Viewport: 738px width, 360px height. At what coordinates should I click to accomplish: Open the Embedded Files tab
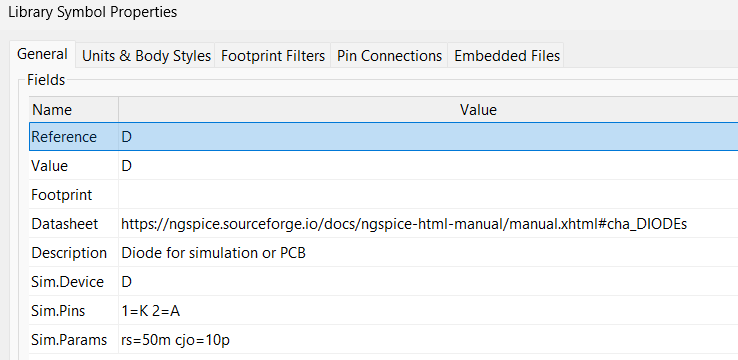pyautogui.click(x=506, y=56)
